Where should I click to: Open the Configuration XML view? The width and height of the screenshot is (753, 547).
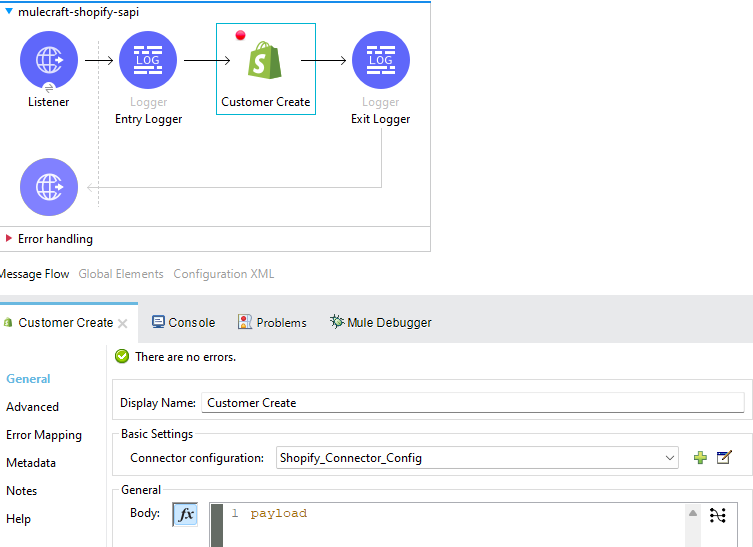(223, 274)
